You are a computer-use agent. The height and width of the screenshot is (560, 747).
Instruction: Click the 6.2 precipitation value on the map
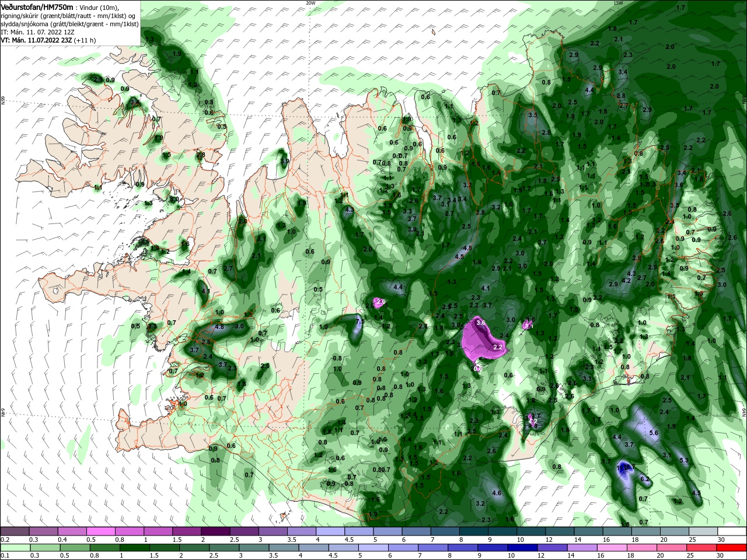click(645, 479)
